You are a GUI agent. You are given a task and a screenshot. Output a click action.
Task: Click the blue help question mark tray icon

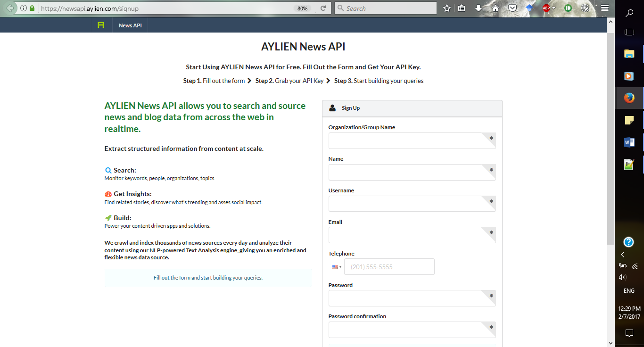tap(628, 242)
